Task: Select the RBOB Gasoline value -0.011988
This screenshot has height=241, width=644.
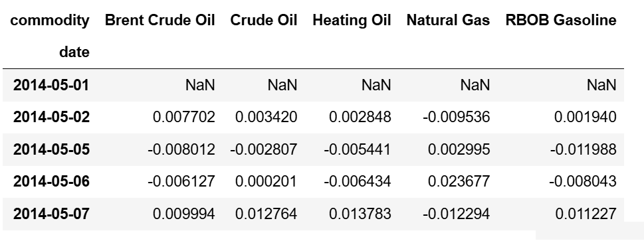Action: [583, 149]
